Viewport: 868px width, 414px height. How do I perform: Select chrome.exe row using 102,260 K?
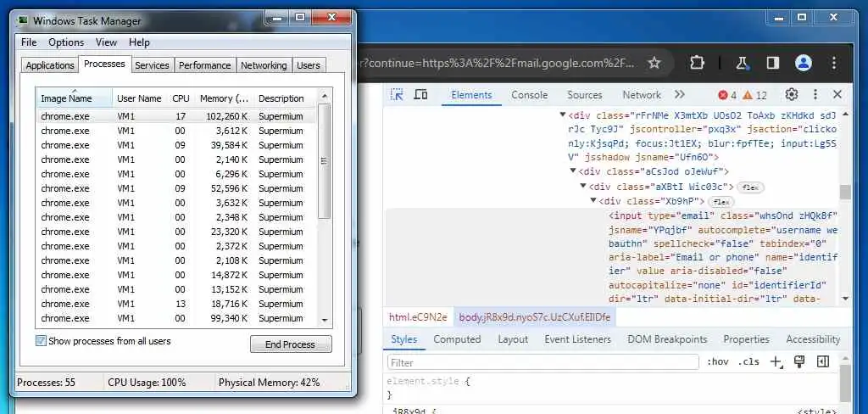(x=176, y=116)
